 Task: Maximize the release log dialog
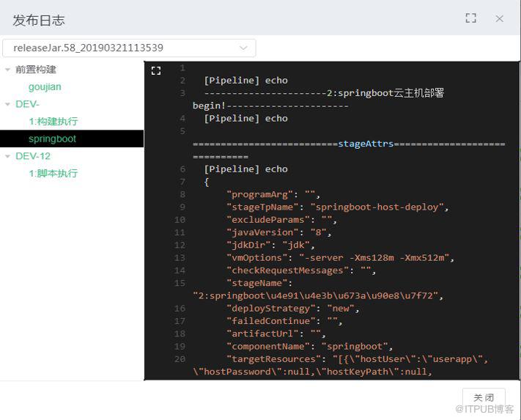click(471, 18)
